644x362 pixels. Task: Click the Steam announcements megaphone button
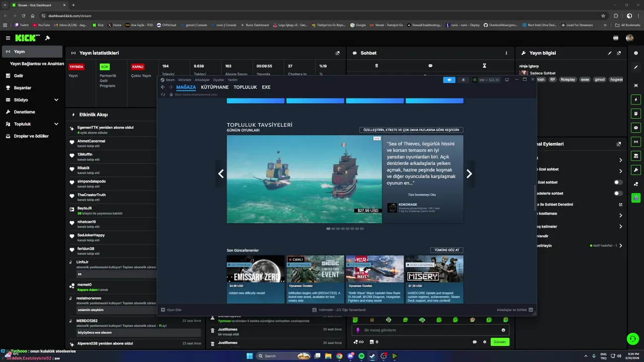449,80
